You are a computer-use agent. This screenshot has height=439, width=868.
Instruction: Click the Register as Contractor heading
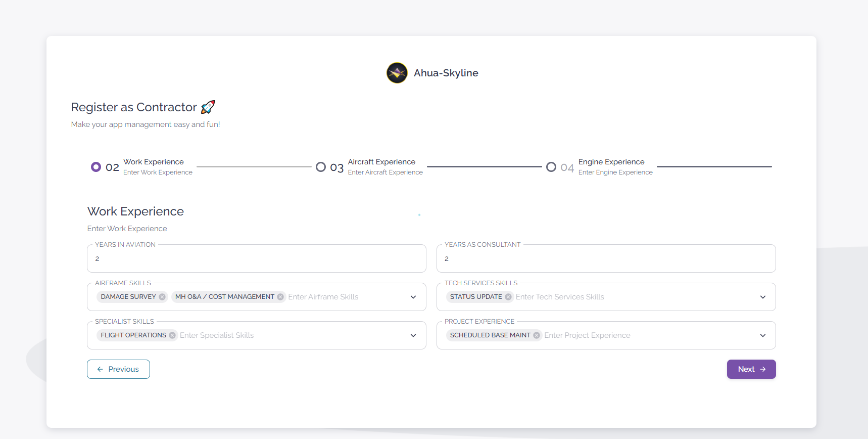click(134, 107)
